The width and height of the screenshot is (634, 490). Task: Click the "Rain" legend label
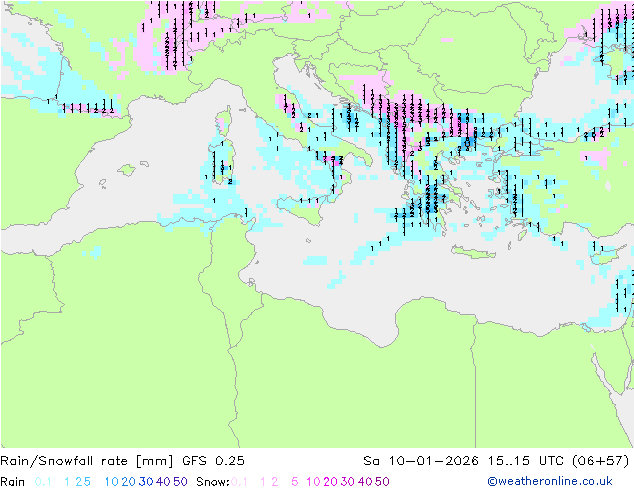13,482
